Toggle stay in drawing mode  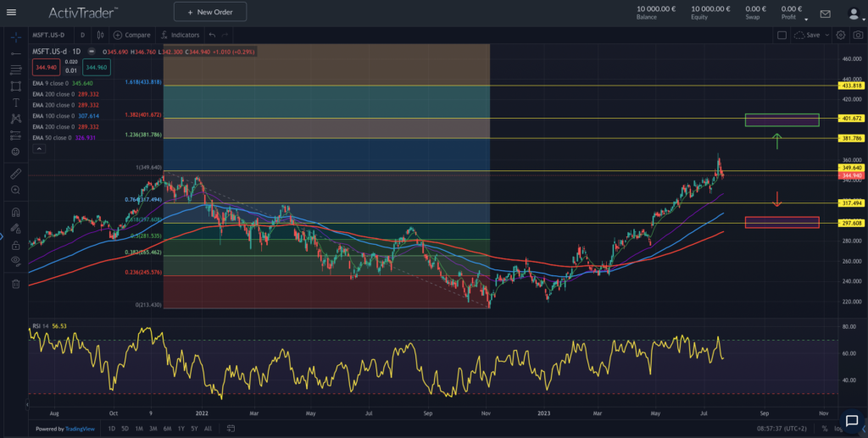click(x=16, y=229)
